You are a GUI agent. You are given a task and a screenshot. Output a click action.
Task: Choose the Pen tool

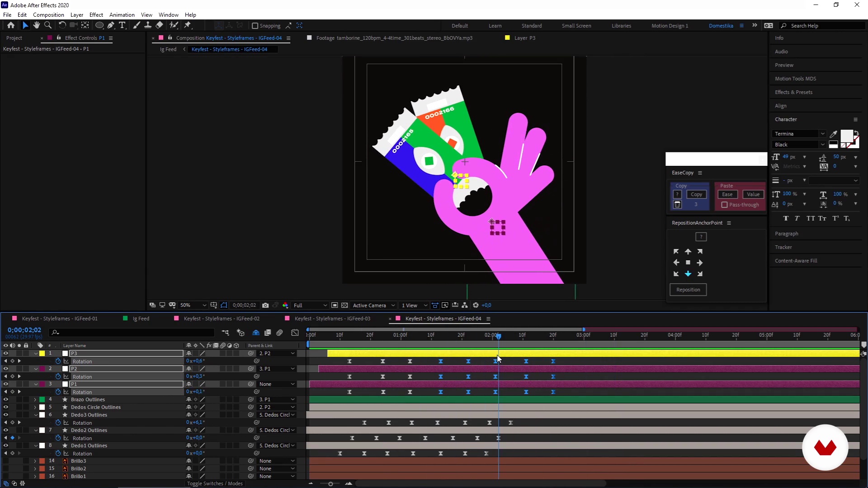click(111, 25)
